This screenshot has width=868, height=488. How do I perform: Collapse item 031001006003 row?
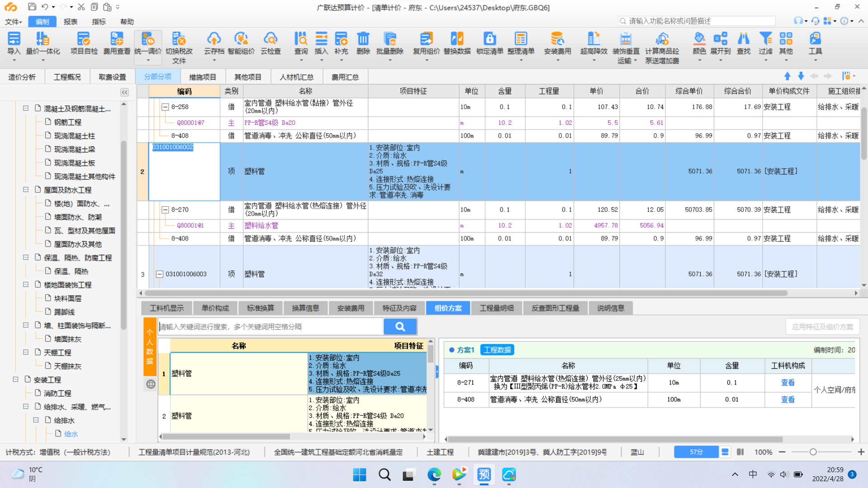point(160,274)
